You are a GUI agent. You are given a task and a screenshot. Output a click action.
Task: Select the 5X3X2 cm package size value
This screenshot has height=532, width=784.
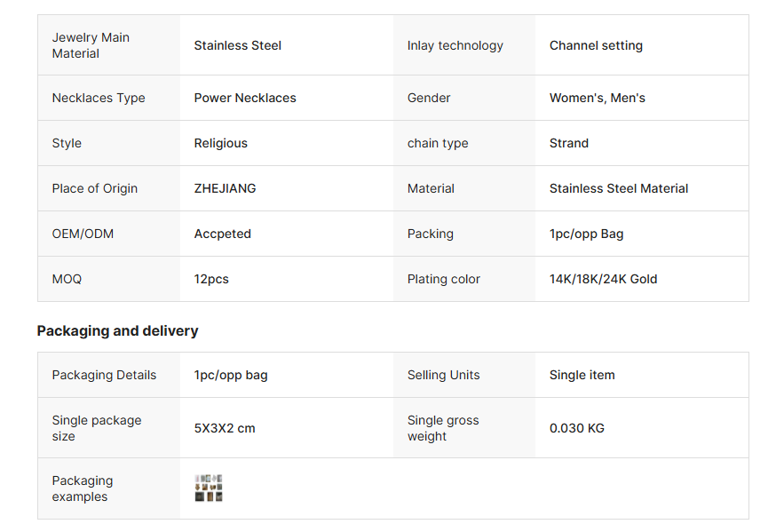click(x=225, y=428)
